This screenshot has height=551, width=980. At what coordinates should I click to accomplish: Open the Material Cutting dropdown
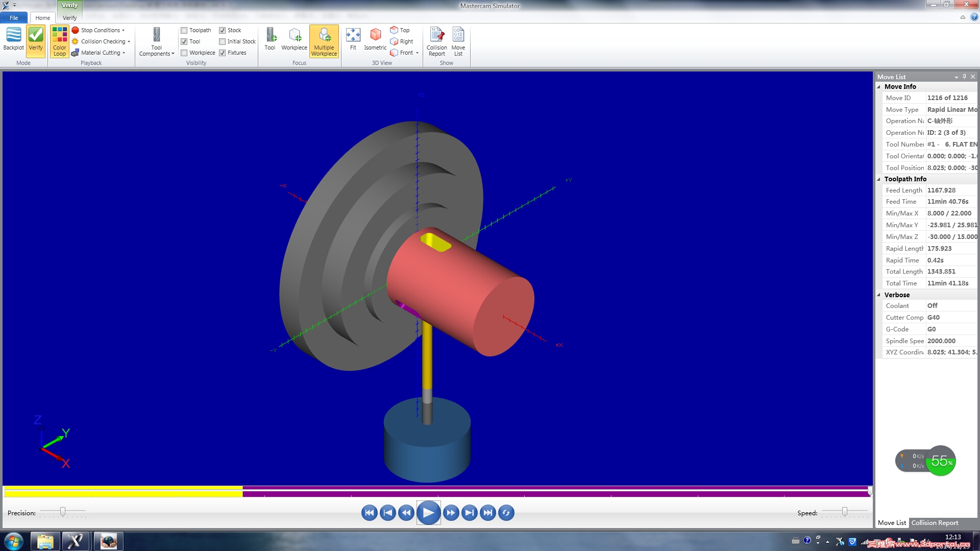99,53
